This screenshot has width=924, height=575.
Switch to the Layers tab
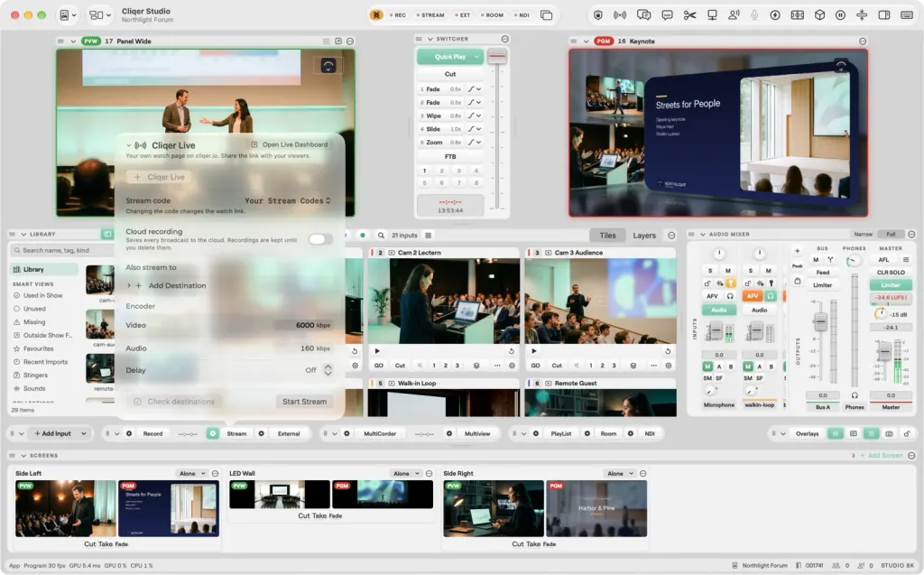pyautogui.click(x=644, y=236)
